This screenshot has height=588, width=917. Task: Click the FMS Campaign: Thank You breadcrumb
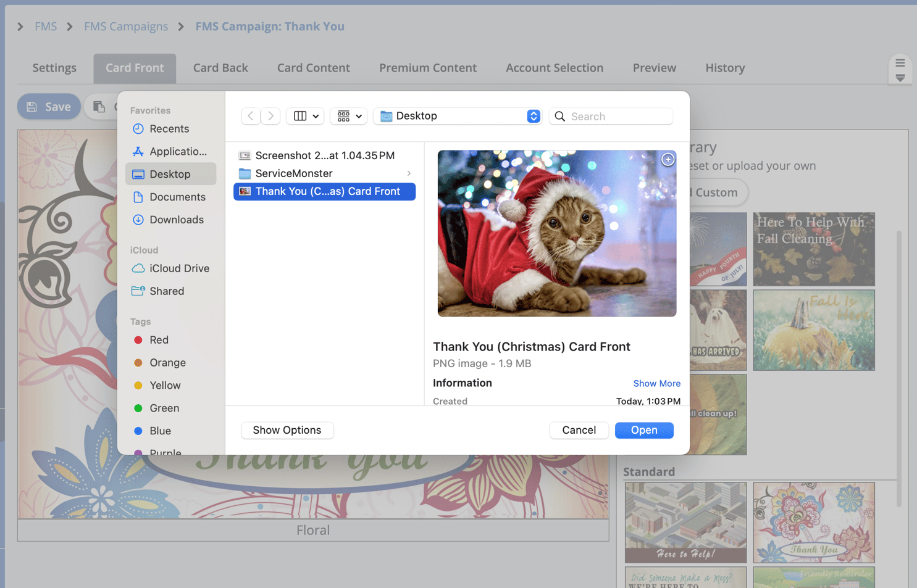(270, 27)
